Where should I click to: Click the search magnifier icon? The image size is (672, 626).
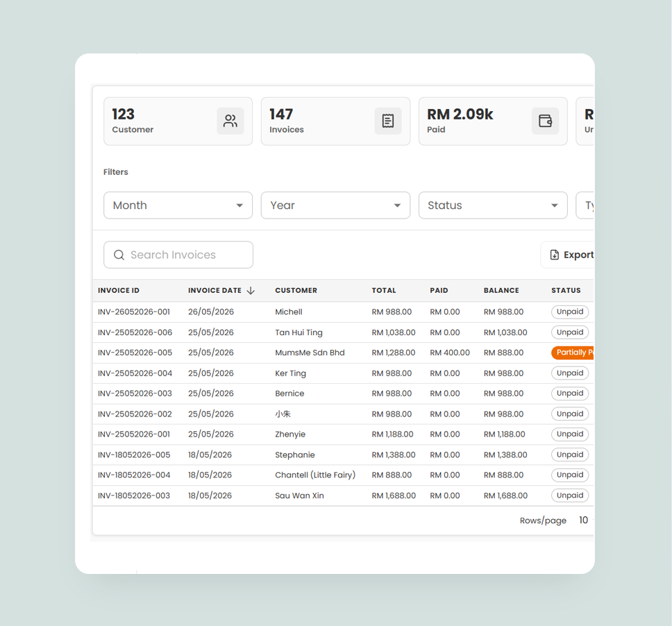coord(119,255)
